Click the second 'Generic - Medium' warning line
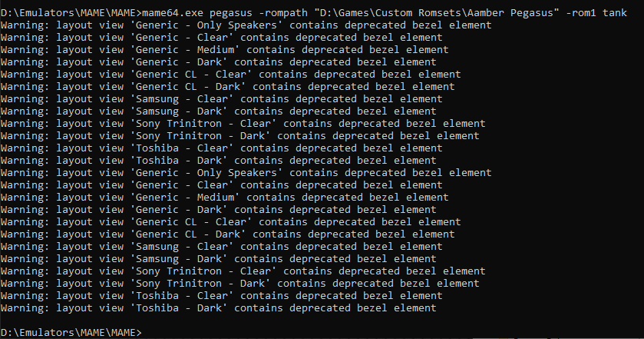The image size is (644, 339). pyautogui.click(x=225, y=198)
